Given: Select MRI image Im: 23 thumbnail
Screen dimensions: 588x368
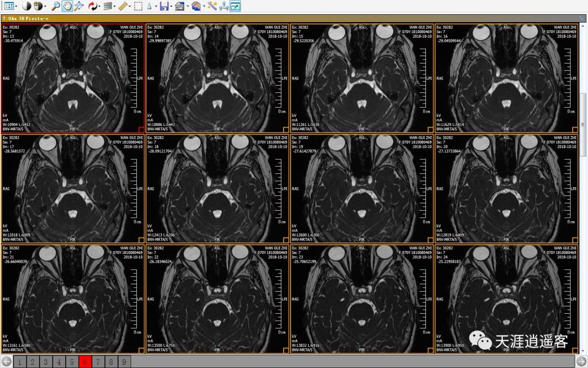Looking at the screenshot, I should point(362,299).
